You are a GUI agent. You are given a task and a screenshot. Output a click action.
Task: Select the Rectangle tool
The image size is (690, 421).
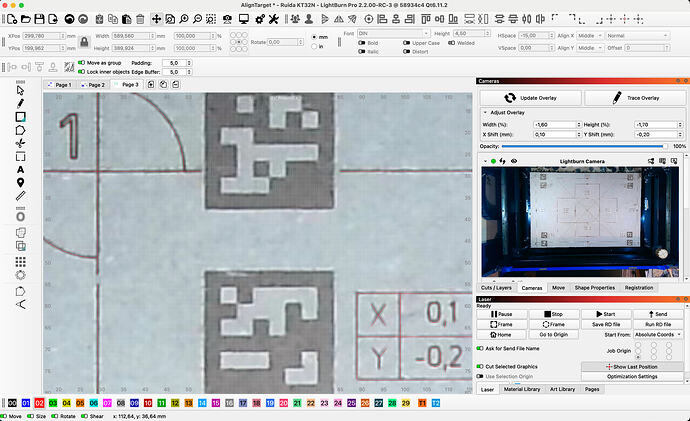[20, 117]
